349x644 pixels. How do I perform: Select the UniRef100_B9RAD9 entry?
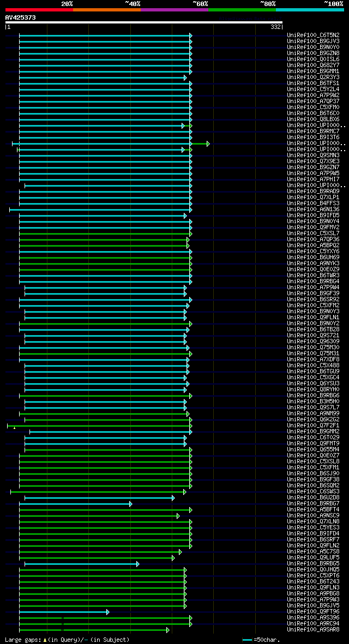point(313,192)
